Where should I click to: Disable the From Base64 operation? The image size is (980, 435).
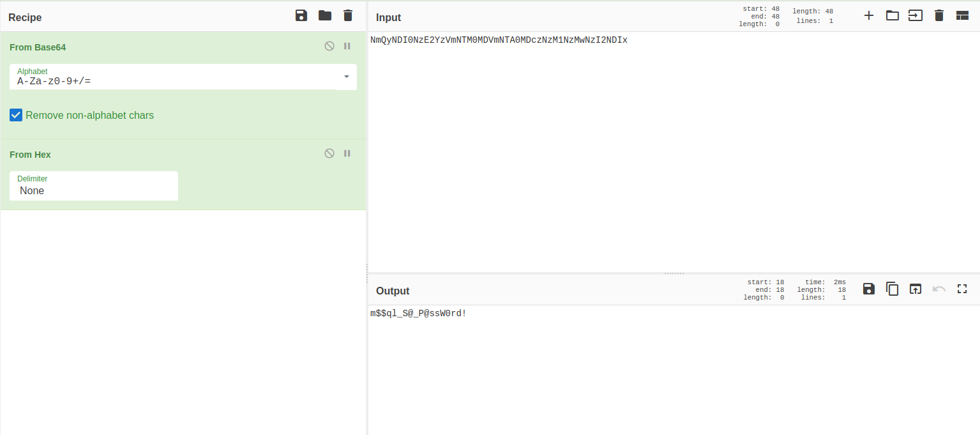click(x=329, y=46)
